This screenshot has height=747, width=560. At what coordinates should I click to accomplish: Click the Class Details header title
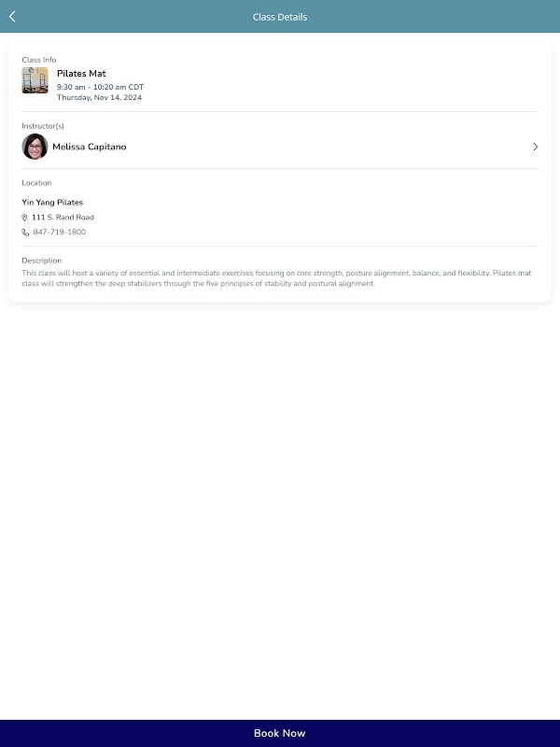(280, 17)
